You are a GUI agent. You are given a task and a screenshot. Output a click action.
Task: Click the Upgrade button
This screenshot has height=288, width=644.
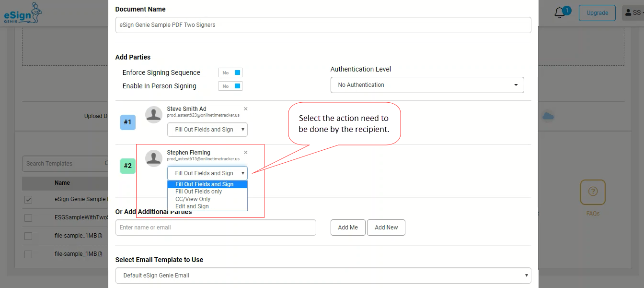click(x=597, y=13)
